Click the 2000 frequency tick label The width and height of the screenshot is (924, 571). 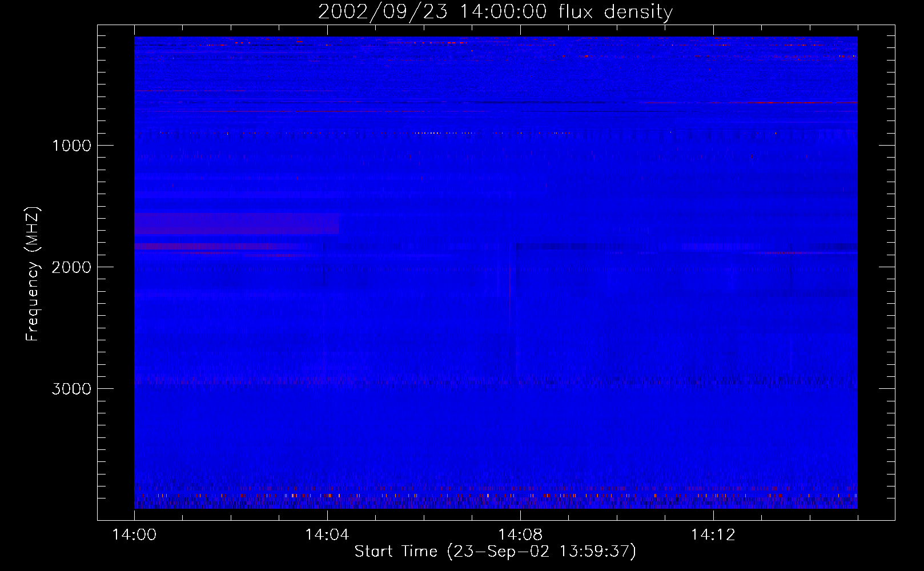pos(71,267)
